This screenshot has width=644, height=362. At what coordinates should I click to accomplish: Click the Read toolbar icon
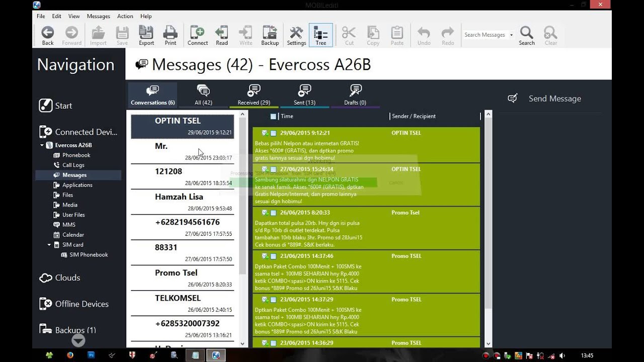[x=222, y=35]
